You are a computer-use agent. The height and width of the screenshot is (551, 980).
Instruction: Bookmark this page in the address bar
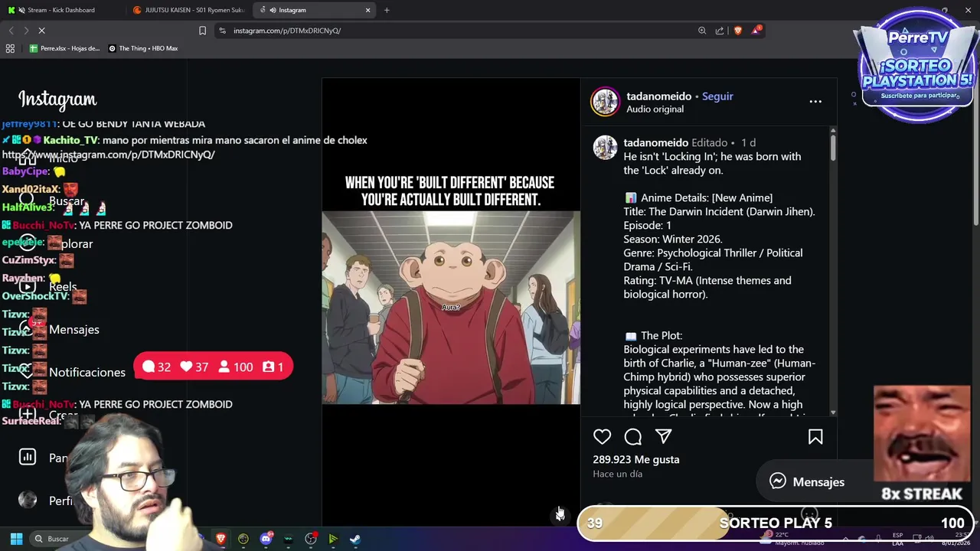tap(202, 31)
